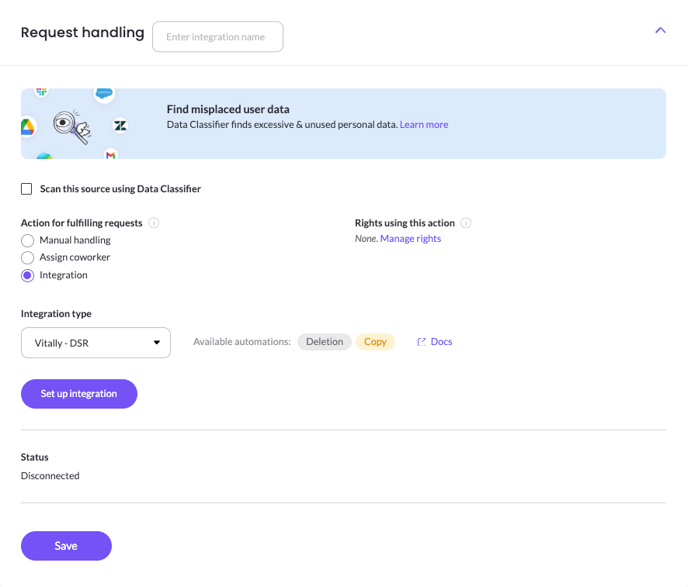Viewport: 688px width, 587px height.
Task: Open the Manage rights link
Action: click(411, 239)
